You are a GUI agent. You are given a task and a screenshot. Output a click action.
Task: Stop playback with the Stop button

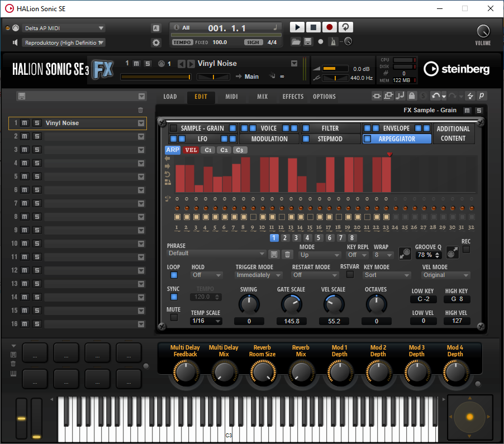tap(313, 27)
